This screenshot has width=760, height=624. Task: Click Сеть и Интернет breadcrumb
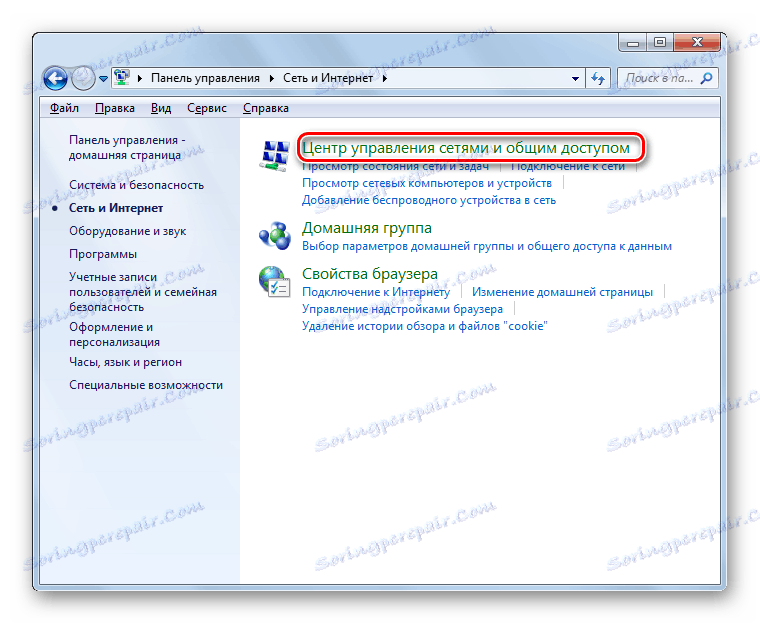click(328, 78)
